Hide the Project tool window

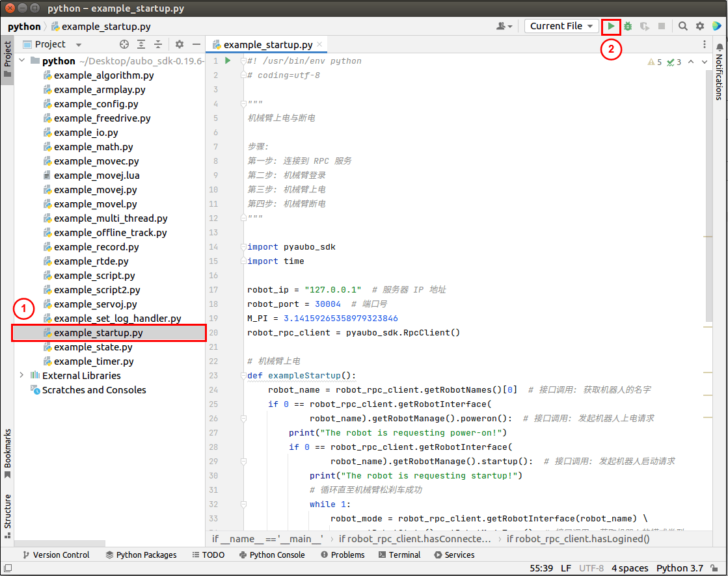[196, 44]
